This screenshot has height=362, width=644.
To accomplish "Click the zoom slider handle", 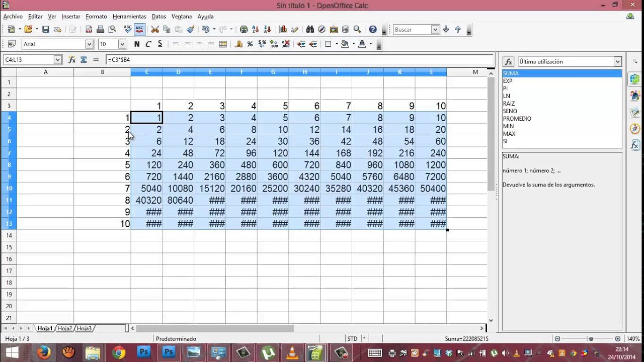I will pos(591,339).
